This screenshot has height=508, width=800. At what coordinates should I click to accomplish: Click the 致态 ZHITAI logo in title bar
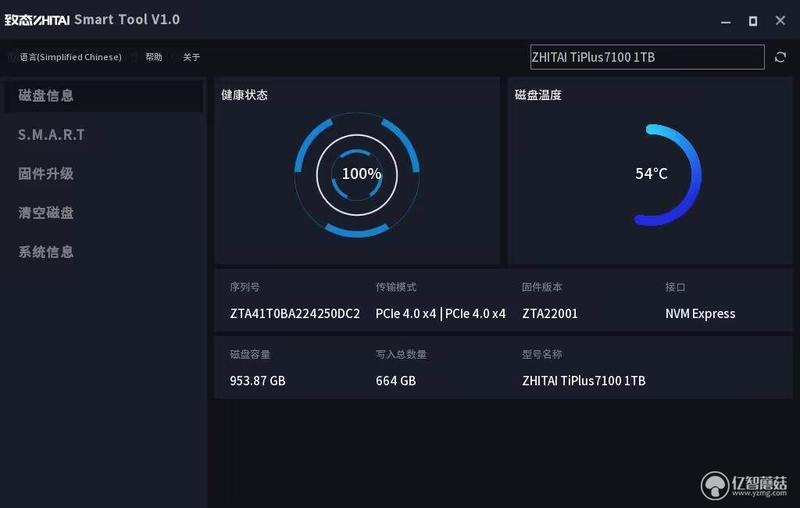click(x=37, y=20)
